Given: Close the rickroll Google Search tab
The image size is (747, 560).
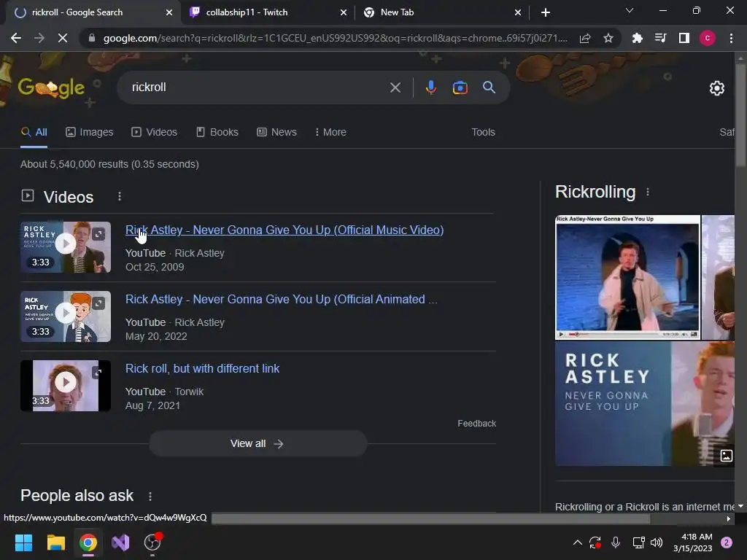Looking at the screenshot, I should pyautogui.click(x=169, y=12).
